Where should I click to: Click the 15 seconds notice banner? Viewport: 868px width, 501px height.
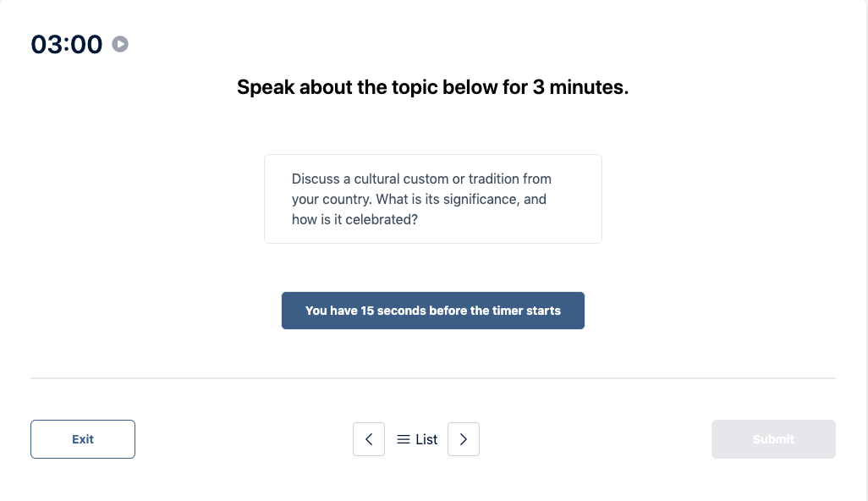point(432,311)
